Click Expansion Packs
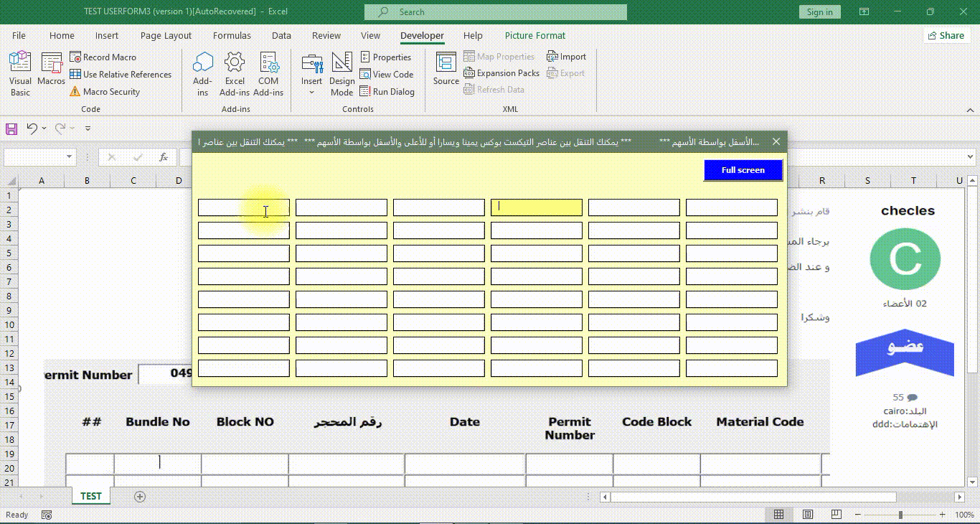Screen dimensions: 980x524 (x=501, y=72)
